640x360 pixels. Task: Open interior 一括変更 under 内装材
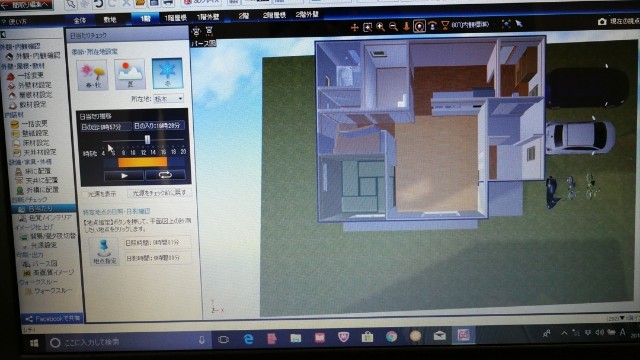tap(30, 124)
